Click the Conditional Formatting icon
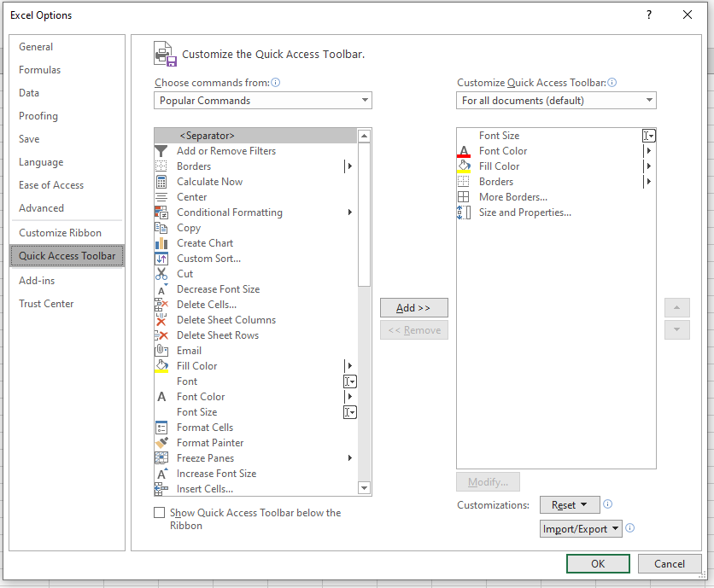The image size is (714, 588). point(161,212)
